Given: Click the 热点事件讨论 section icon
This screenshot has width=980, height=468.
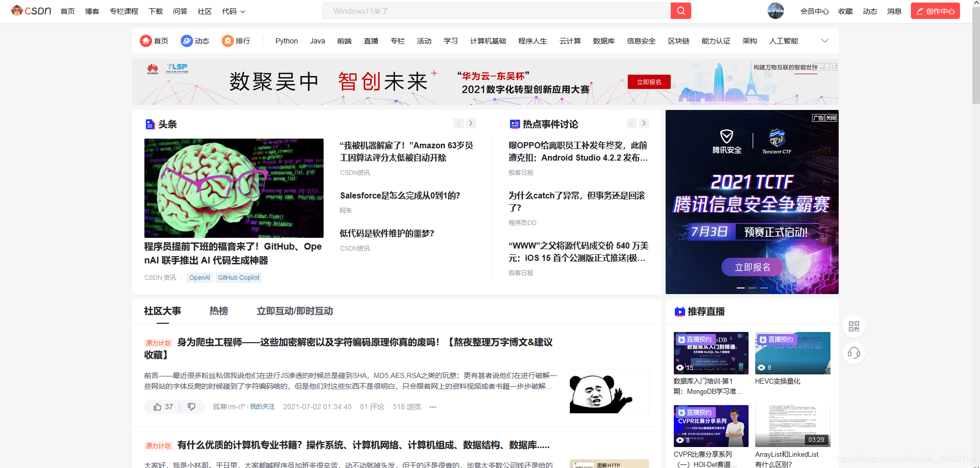Looking at the screenshot, I should (515, 124).
